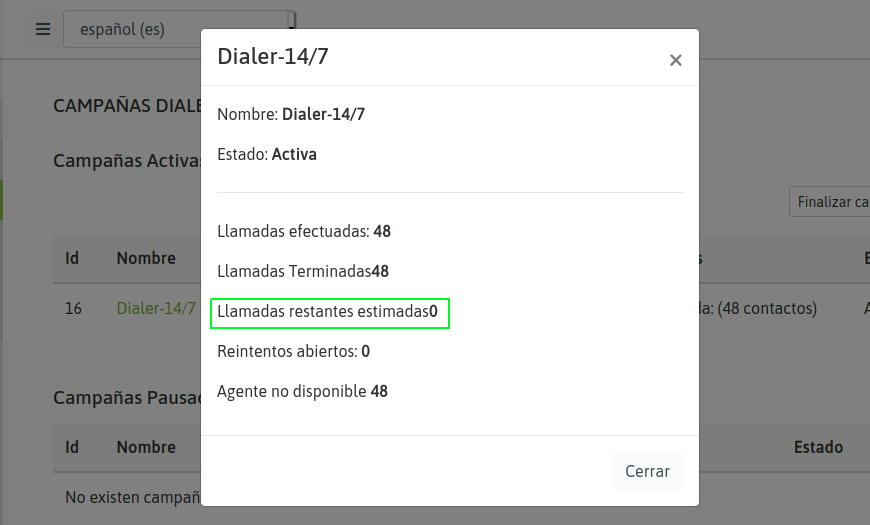This screenshot has width=870, height=525.
Task: Select the Llamadas restantes estimadas line
Action: 328,312
